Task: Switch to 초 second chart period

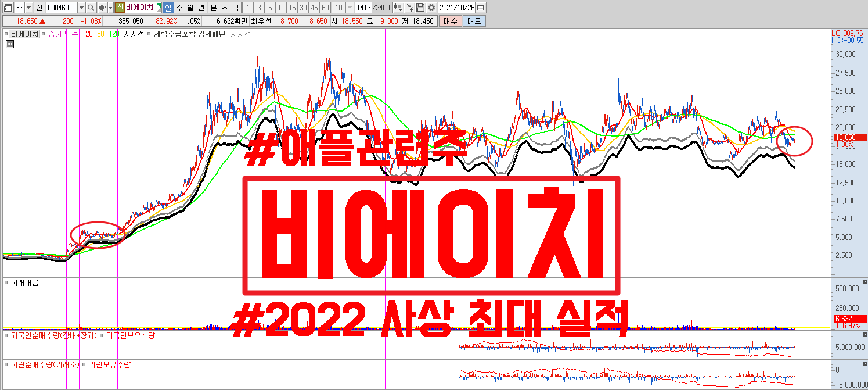Action: [224, 8]
